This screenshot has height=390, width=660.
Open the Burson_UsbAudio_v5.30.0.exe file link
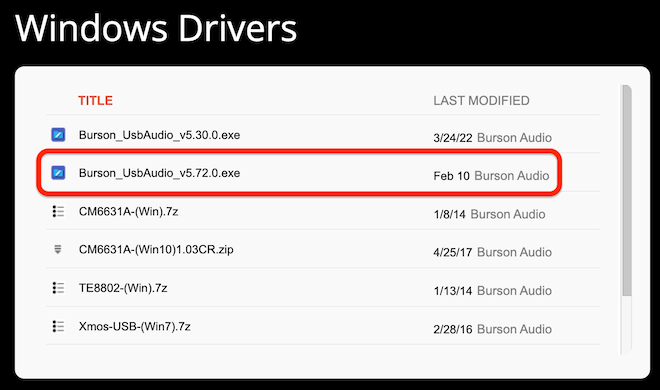tap(160, 135)
